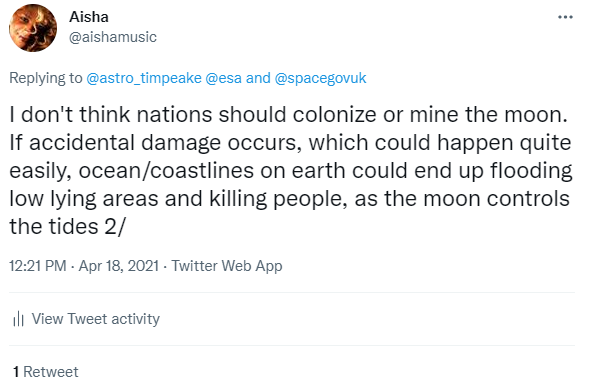
Task: Click the tweet line starting "low lying areas"
Action: tap(289, 199)
